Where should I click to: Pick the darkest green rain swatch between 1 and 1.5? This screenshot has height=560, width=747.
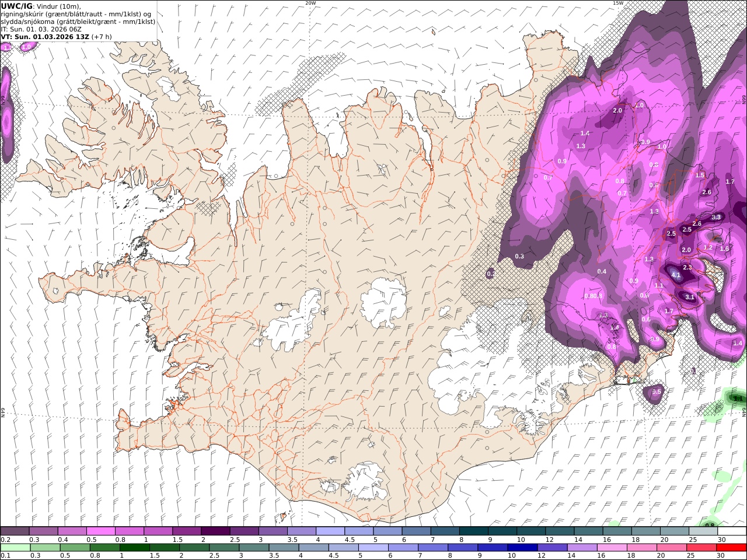pos(135,548)
